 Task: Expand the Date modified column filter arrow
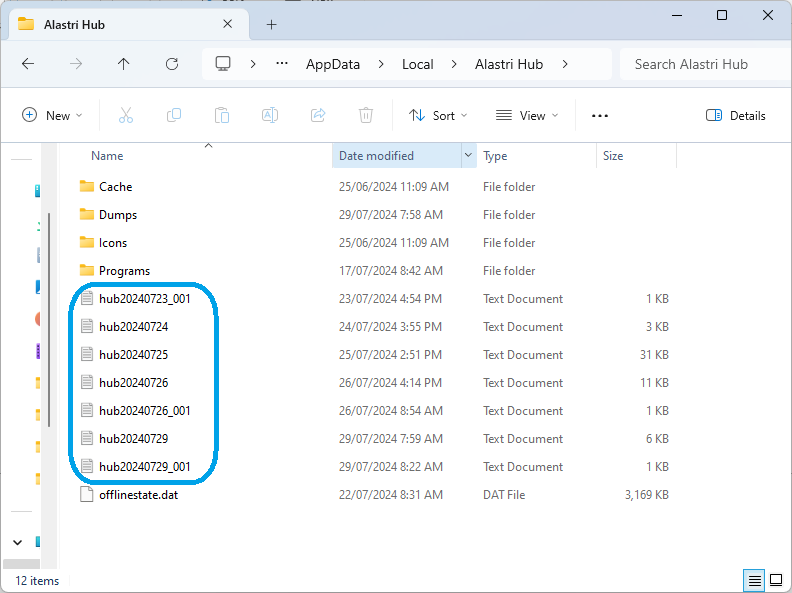(x=468, y=156)
